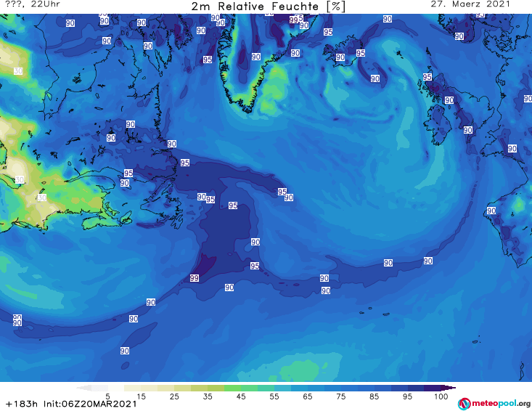This screenshot has width=532, height=411.
Task: Click the '90' label over southern Greenland
Action: pos(256,57)
